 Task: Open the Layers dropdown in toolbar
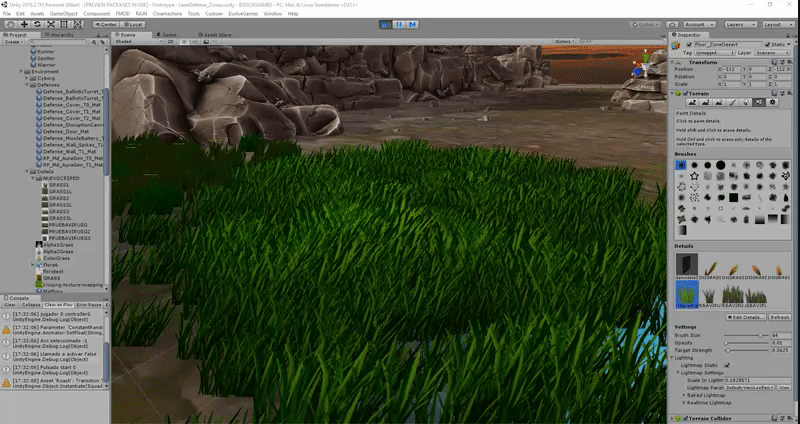coord(741,24)
